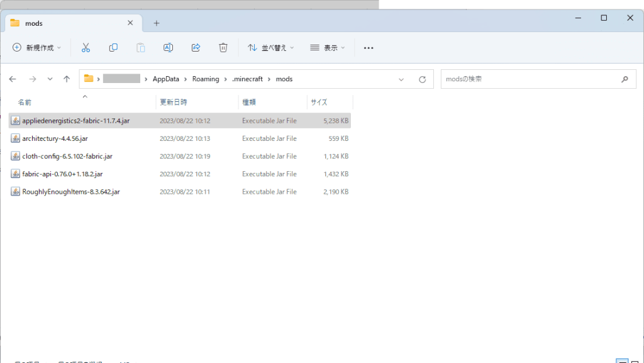Click the Cut scissors icon in toolbar

(86, 48)
